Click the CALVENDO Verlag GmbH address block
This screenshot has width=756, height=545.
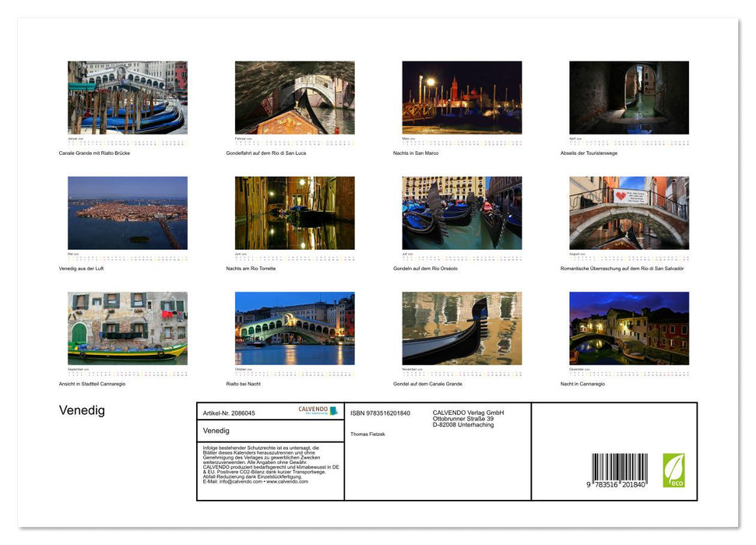(467, 417)
